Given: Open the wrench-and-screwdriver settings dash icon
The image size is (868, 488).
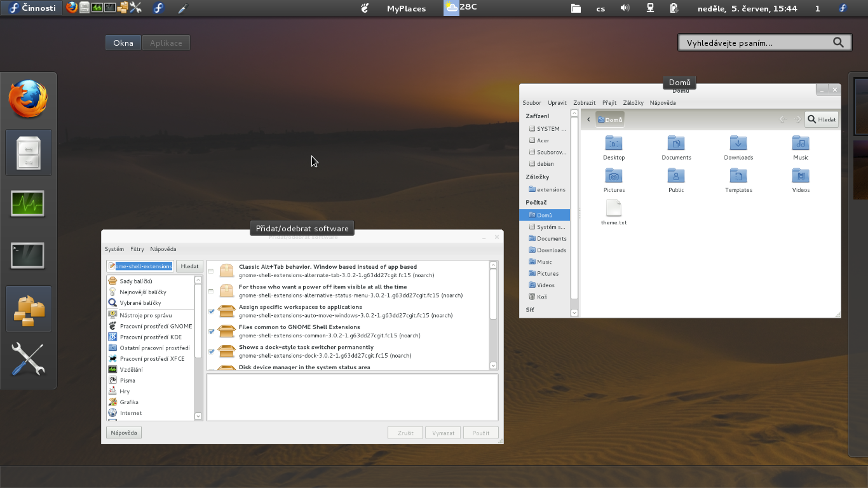Looking at the screenshot, I should [28, 359].
